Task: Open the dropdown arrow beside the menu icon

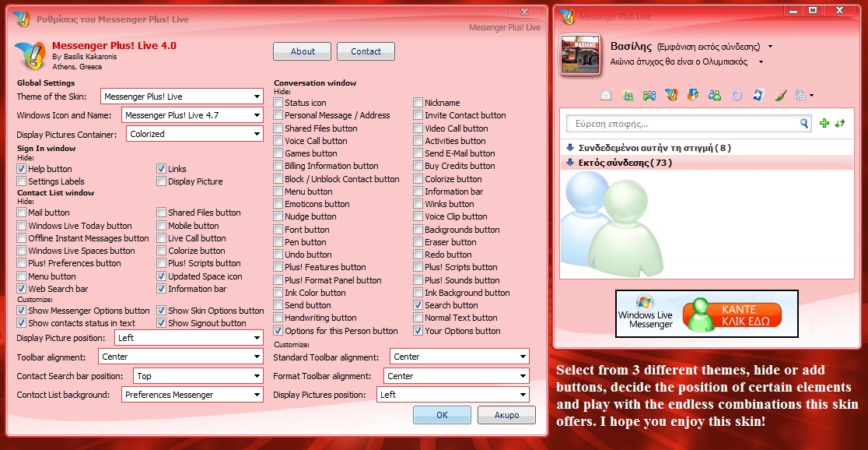Action: pyautogui.click(x=811, y=96)
